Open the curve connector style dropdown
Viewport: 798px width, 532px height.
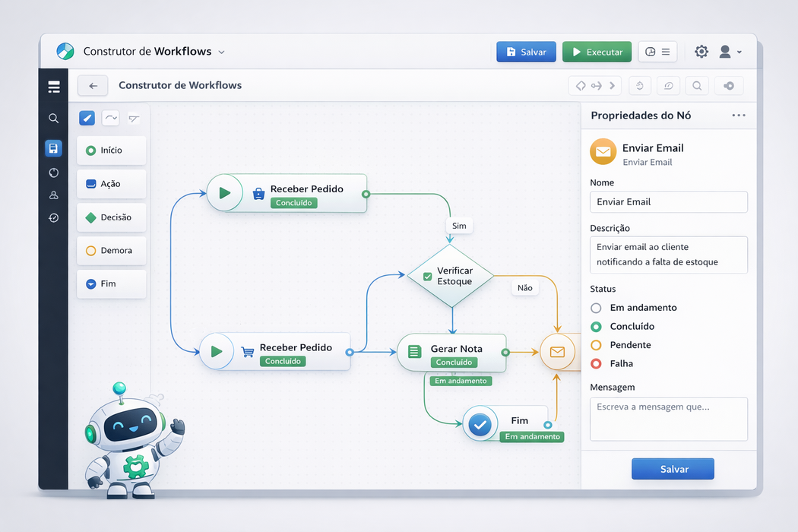[111, 118]
